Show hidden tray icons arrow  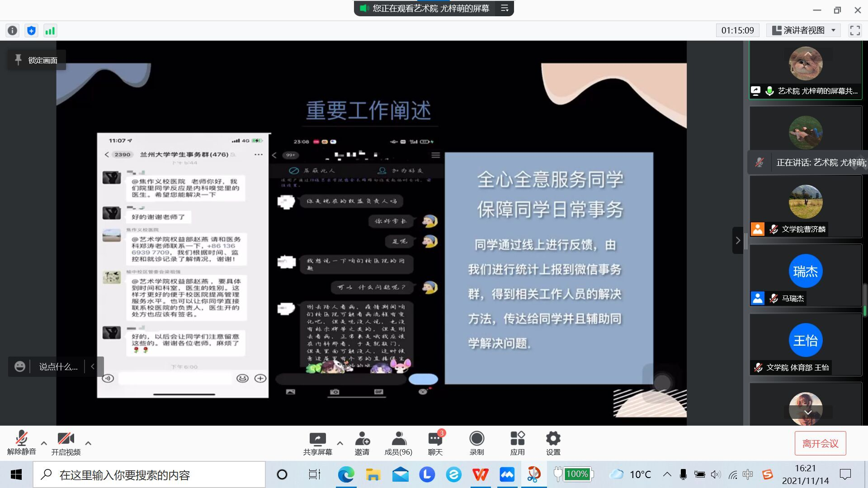pos(667,474)
